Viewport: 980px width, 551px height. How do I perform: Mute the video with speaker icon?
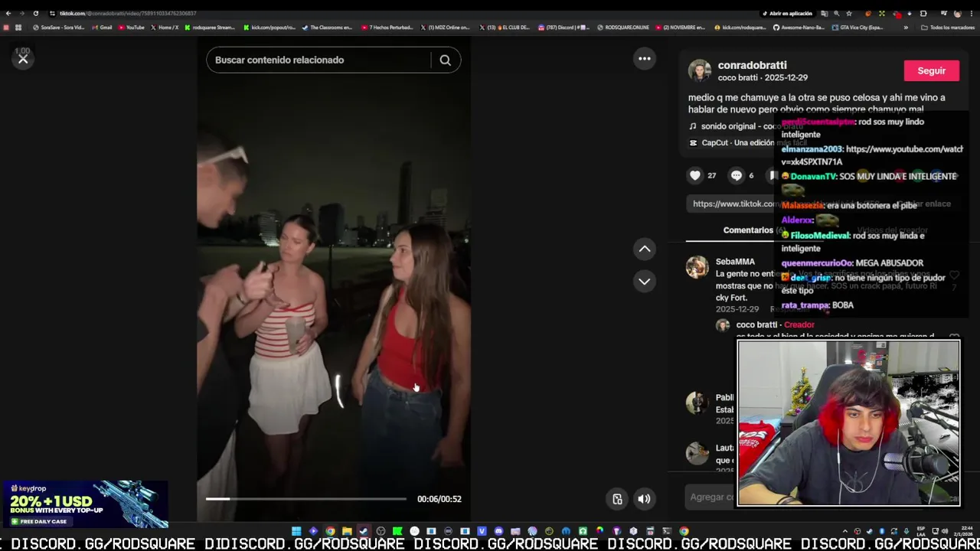point(645,499)
